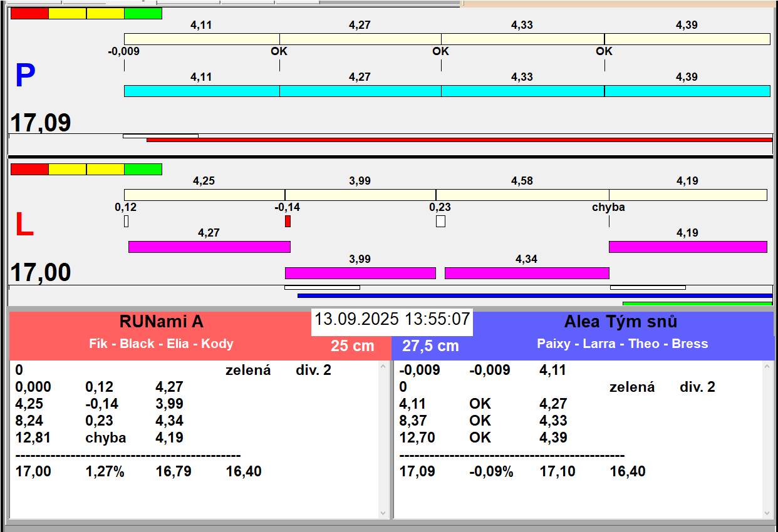Select the magenta 3,99 bar in lane L

pyautogui.click(x=360, y=273)
